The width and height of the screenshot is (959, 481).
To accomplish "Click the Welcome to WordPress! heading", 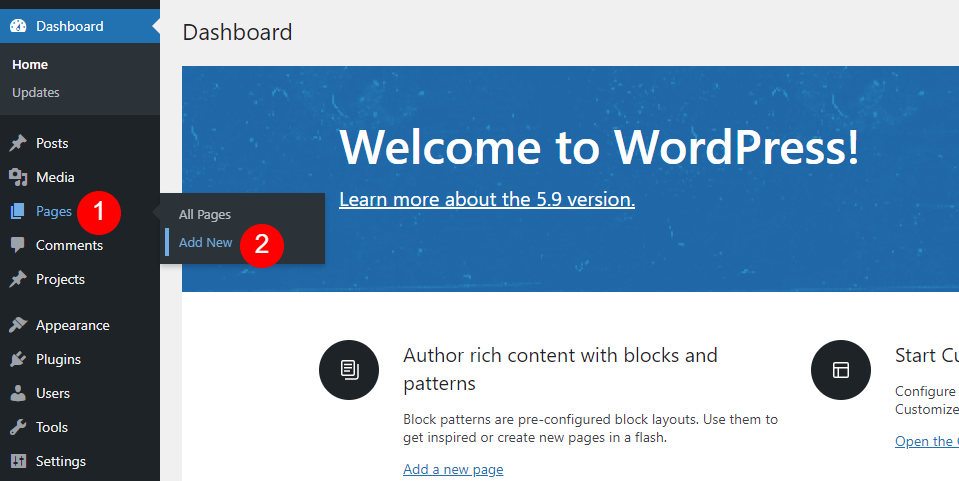I will (x=599, y=147).
